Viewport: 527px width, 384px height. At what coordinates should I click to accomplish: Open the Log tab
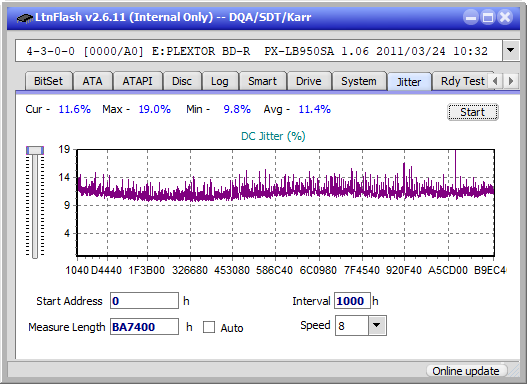pyautogui.click(x=220, y=81)
